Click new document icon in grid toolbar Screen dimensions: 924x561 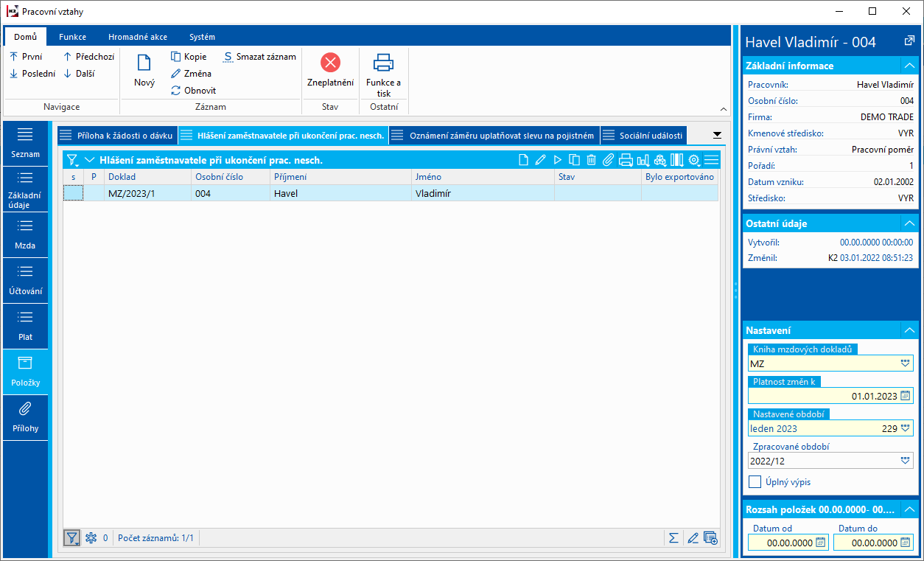[523, 160]
